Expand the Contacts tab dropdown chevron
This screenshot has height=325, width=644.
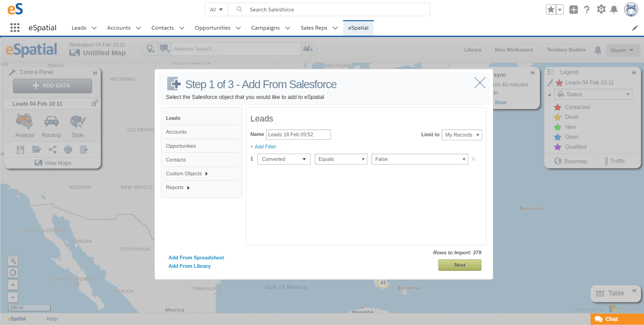(182, 28)
